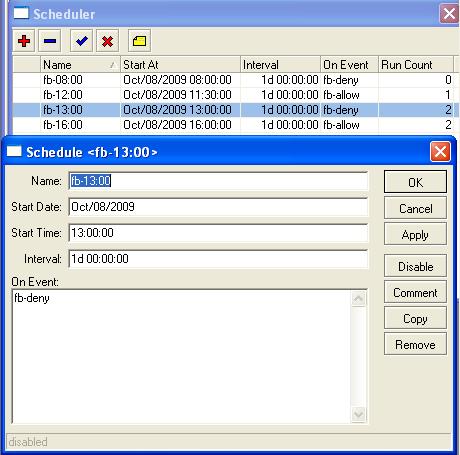
Task: Copy the fb-13:00 schedule
Action: coord(415,318)
